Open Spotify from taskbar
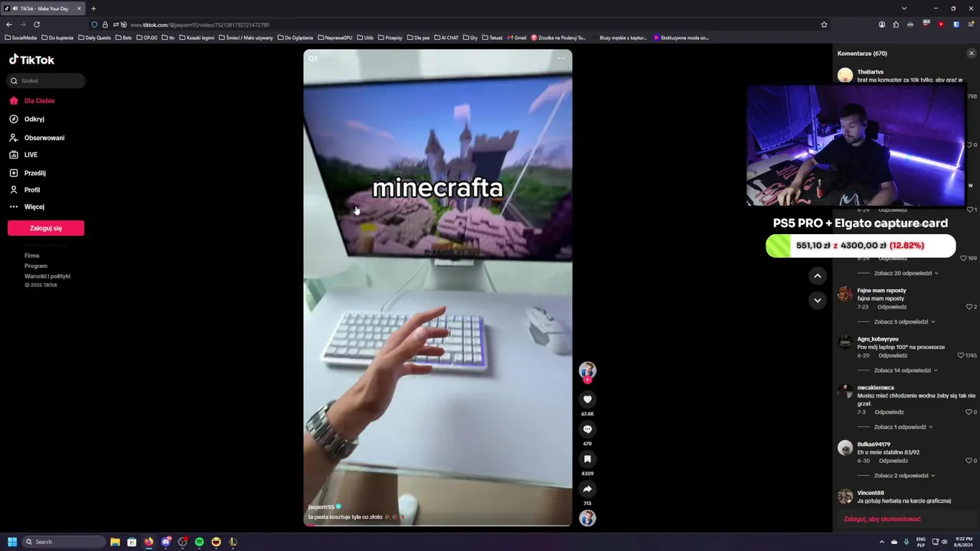Image resolution: width=980 pixels, height=551 pixels. click(x=199, y=542)
